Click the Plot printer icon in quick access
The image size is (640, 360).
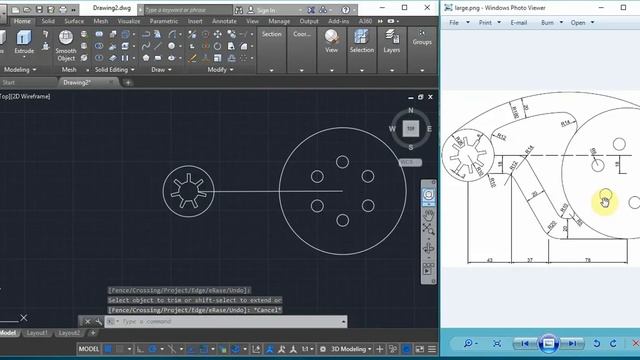coord(62,9)
